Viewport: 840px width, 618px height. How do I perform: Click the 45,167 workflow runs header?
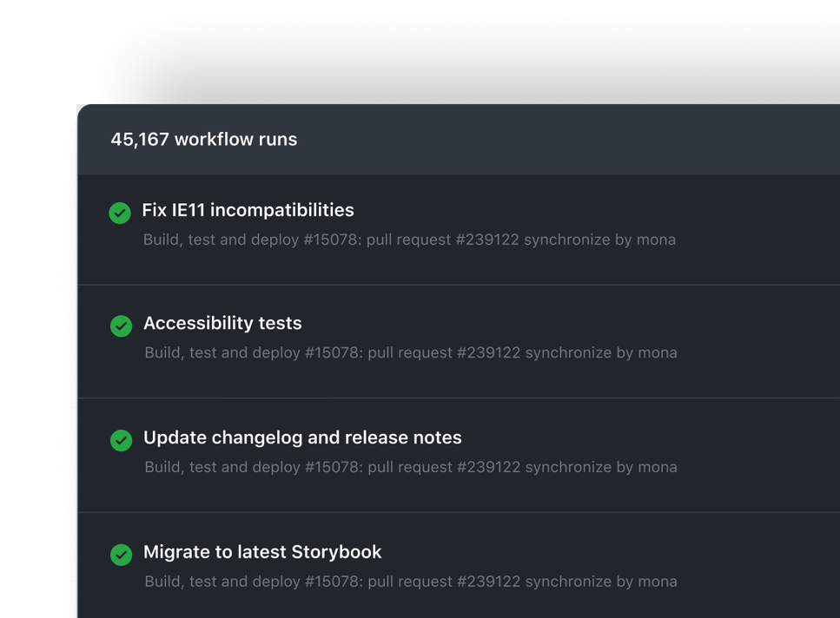click(x=203, y=139)
